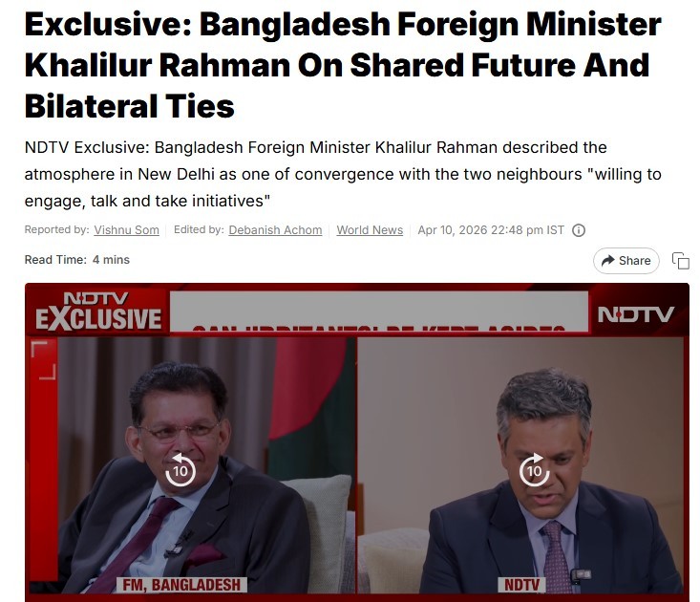The image size is (700, 602).
Task: Click the NDTV interviewer's video frame
Action: point(520,464)
